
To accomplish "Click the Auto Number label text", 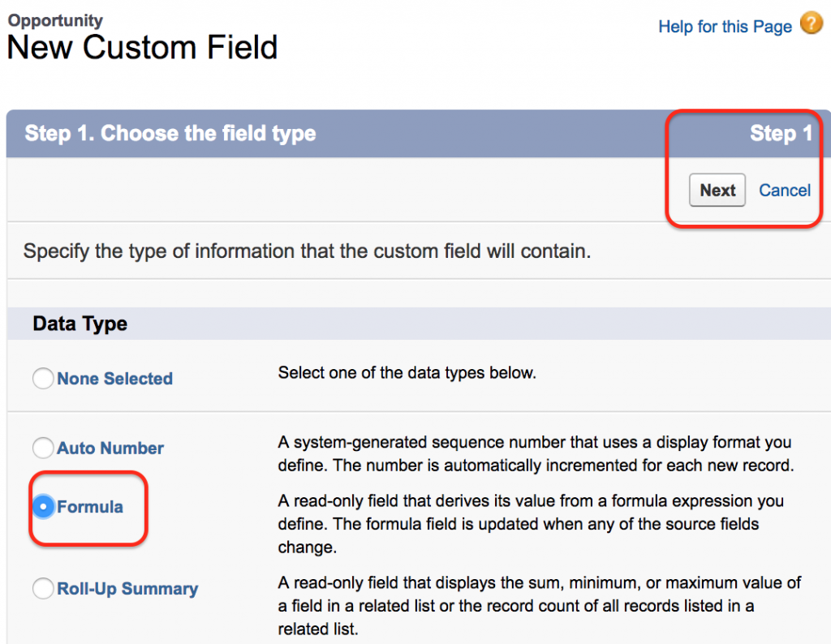I will [x=110, y=448].
